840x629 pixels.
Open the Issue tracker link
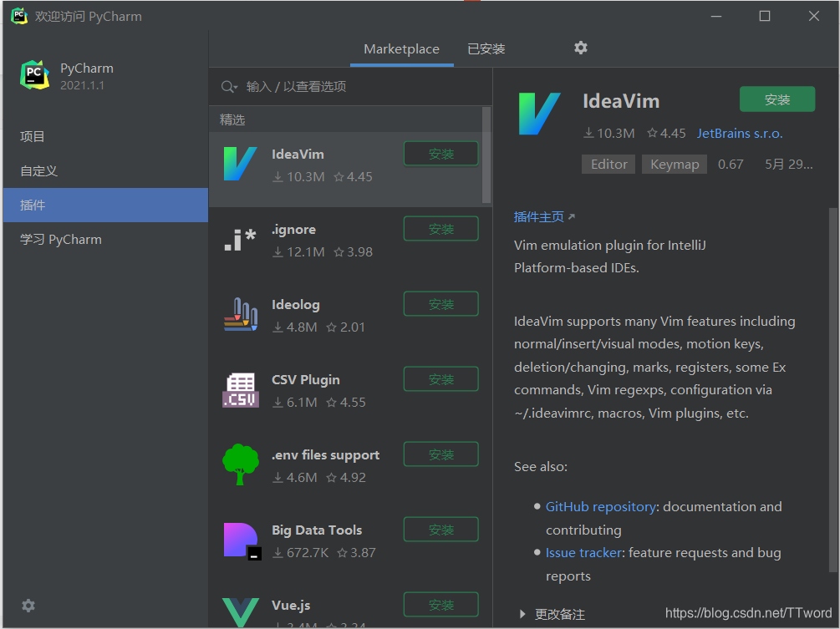pos(584,552)
